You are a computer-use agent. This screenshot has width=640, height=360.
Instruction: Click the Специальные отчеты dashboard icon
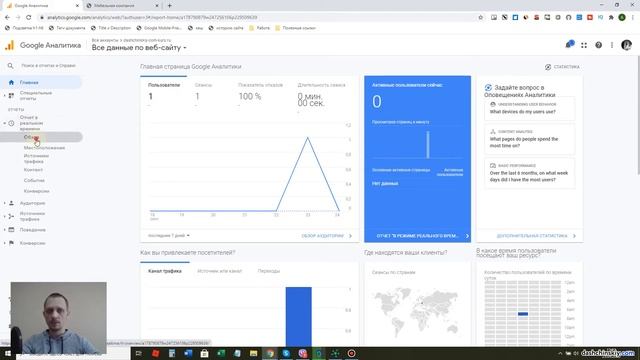tap(11, 96)
